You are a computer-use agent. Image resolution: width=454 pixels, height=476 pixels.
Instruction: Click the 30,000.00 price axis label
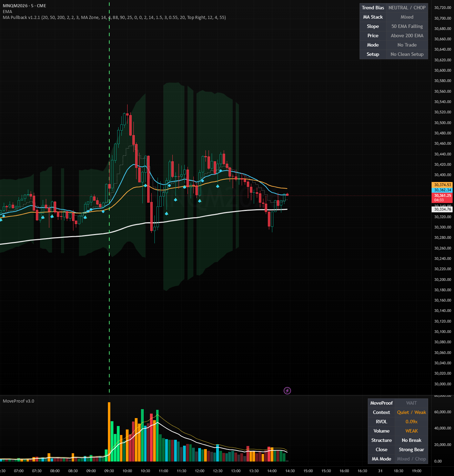click(x=443, y=384)
